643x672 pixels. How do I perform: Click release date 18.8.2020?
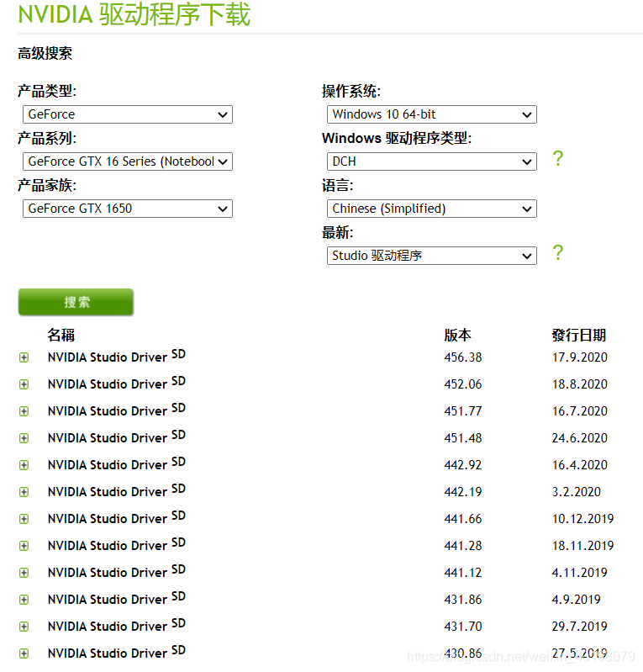point(580,384)
